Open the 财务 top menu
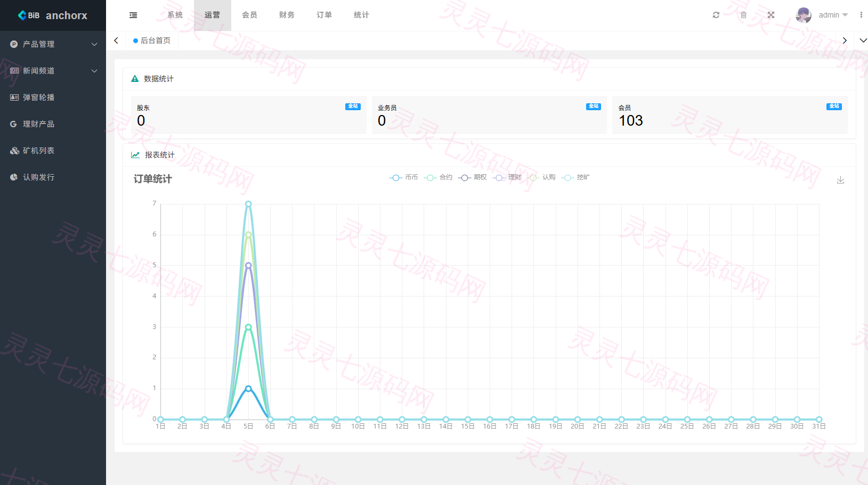The width and height of the screenshot is (868, 485). coord(287,15)
